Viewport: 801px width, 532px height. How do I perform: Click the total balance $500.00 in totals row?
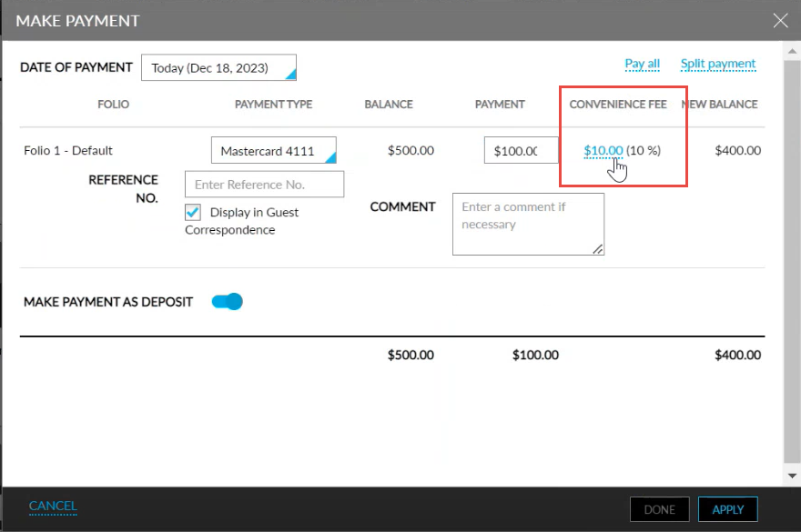[411, 355]
